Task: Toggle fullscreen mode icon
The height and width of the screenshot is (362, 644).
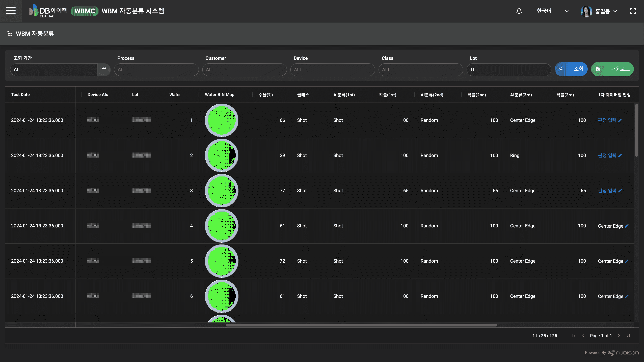Action: 633,11
